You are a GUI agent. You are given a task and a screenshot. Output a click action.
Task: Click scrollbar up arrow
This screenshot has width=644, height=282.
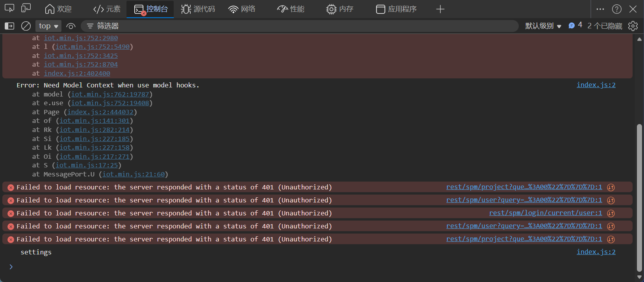coord(639,39)
